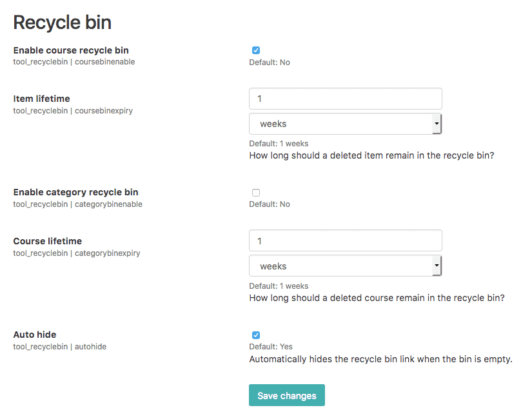Click the Course lifetime setting label
Image resolution: width=532 pixels, height=419 pixels.
(x=48, y=241)
